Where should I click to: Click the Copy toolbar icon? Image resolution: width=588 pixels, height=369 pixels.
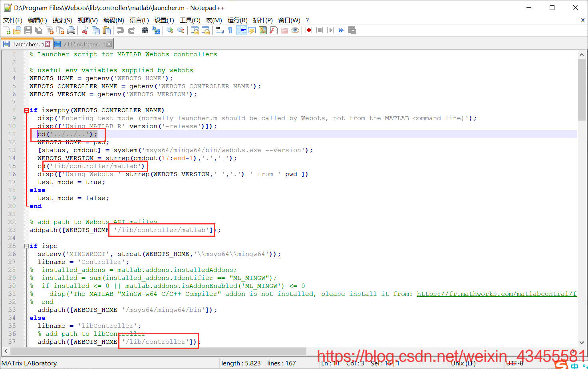tap(96, 30)
